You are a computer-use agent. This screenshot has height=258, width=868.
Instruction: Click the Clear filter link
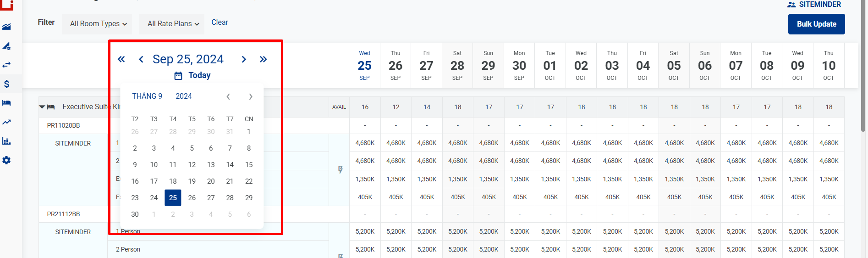(220, 22)
